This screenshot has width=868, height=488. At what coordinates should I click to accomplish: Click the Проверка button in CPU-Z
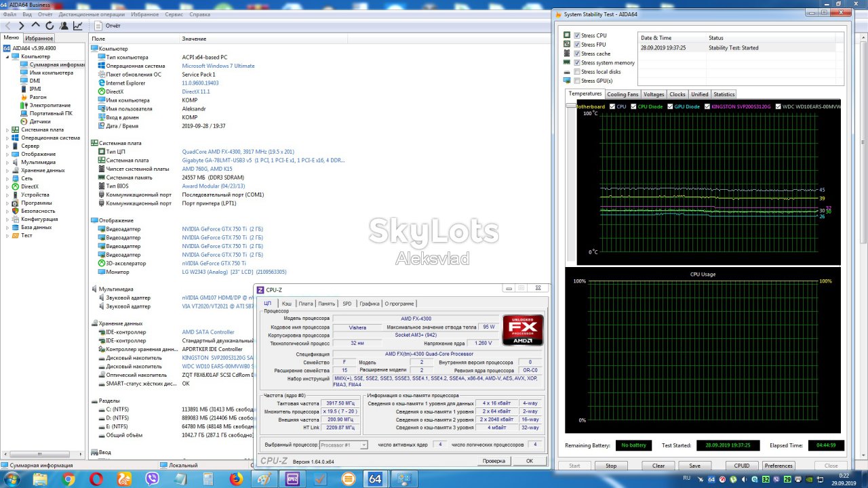494,461
